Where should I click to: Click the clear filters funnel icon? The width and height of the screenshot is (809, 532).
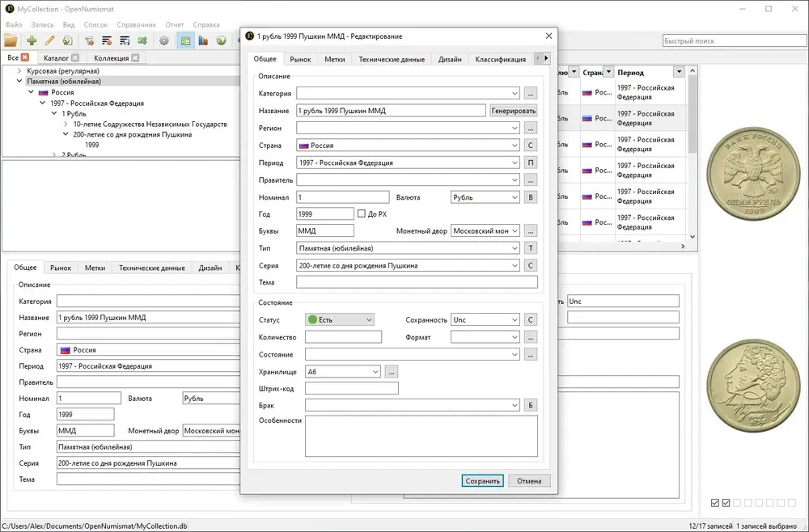(89, 40)
